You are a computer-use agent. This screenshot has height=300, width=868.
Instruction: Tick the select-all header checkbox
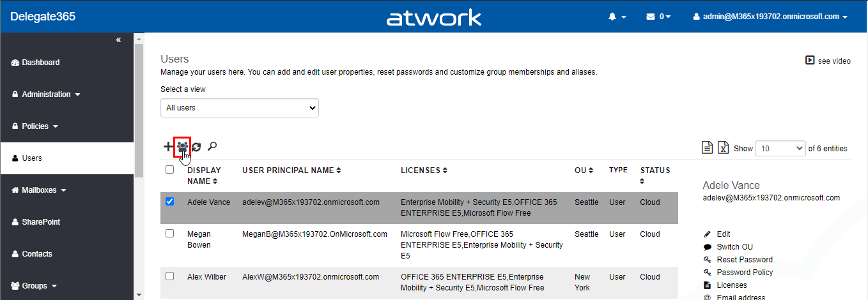pyautogui.click(x=170, y=170)
